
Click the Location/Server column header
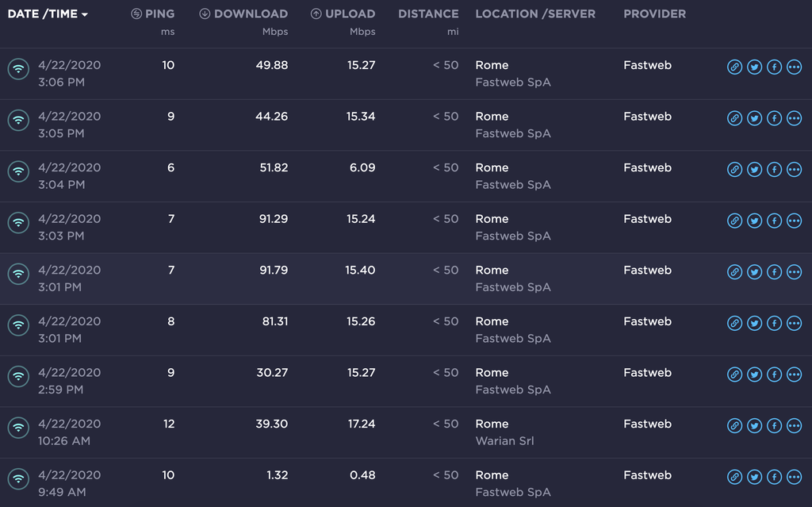coord(535,13)
